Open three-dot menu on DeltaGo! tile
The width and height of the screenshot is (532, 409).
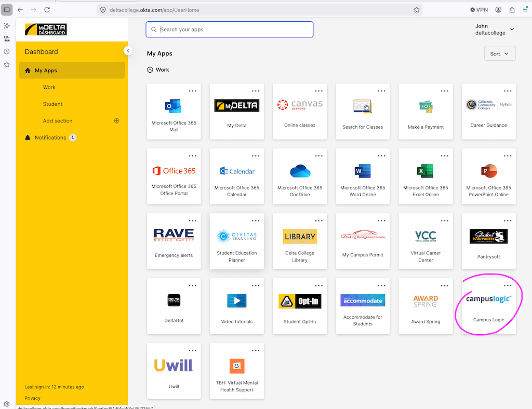click(193, 285)
